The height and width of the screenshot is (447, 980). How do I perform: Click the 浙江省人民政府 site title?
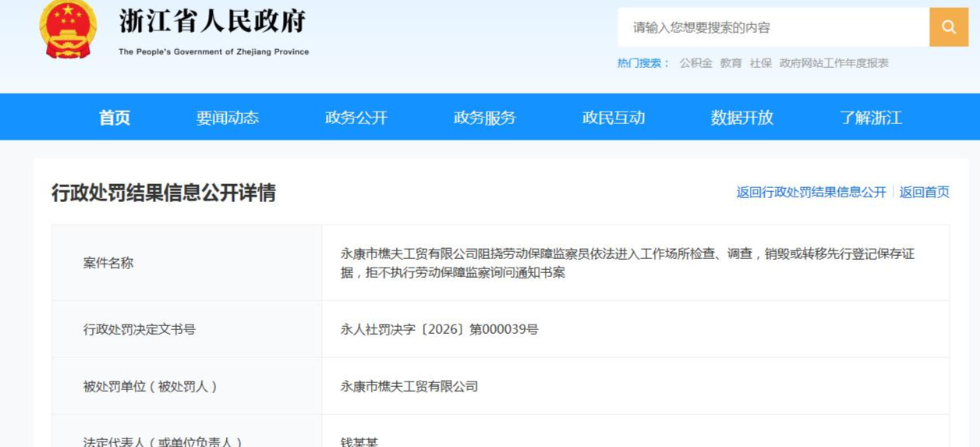click(212, 21)
